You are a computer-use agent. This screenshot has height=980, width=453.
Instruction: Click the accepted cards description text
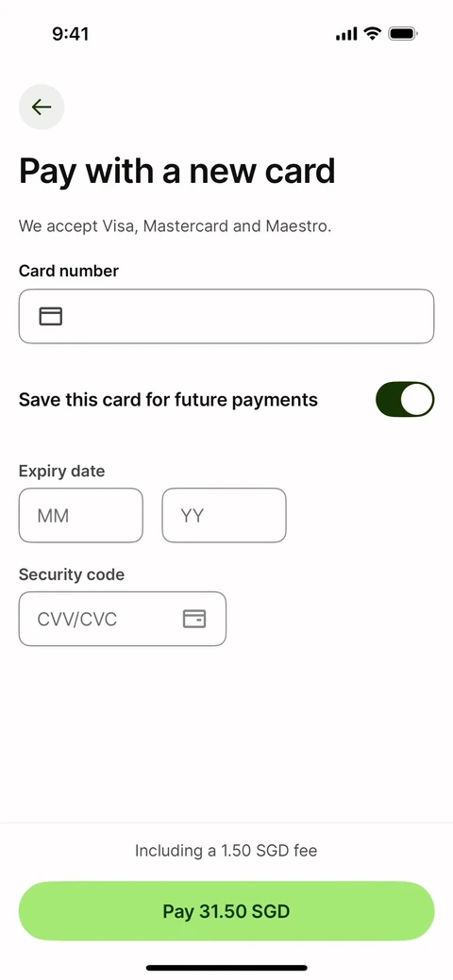pos(176,225)
